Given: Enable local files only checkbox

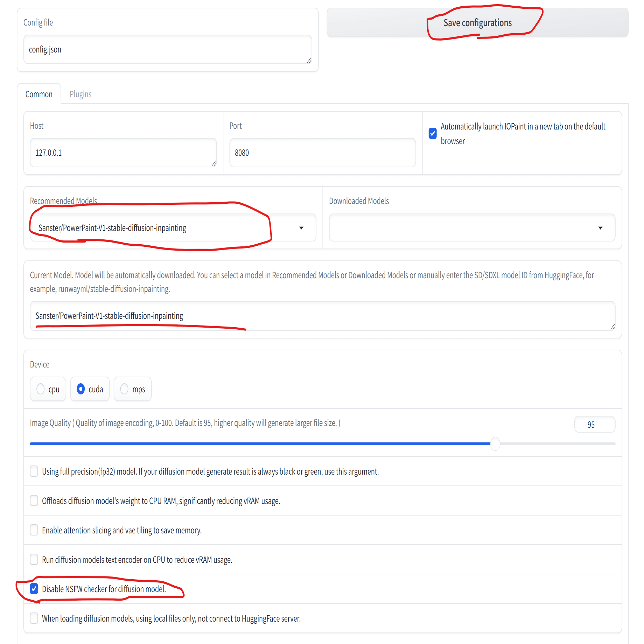Looking at the screenshot, I should click(34, 618).
